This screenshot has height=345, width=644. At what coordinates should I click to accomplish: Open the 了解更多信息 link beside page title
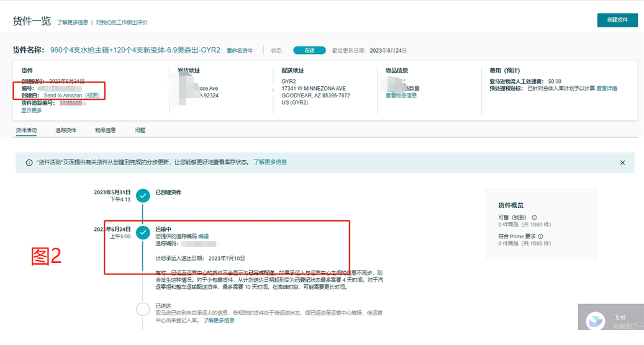(73, 22)
